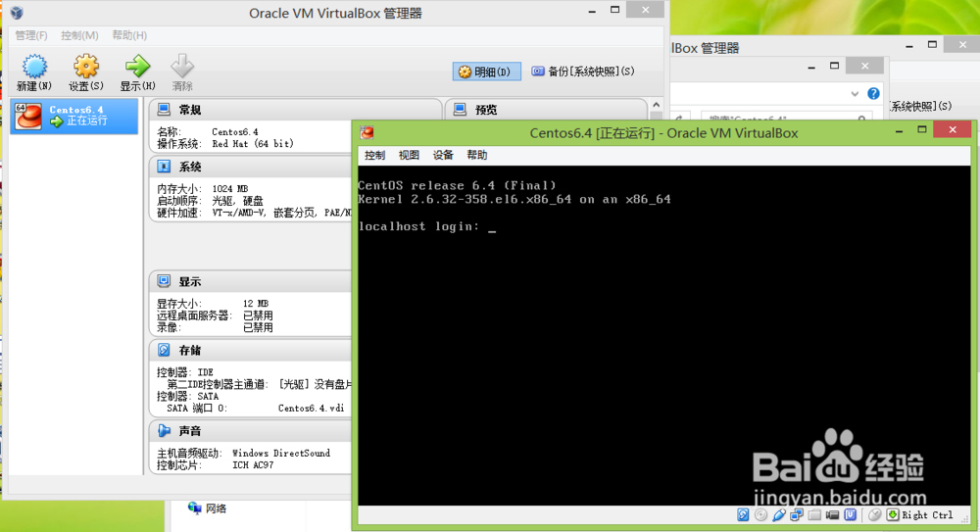Click the optical disc status icon
This screenshot has width=980, height=532.
pyautogui.click(x=760, y=514)
